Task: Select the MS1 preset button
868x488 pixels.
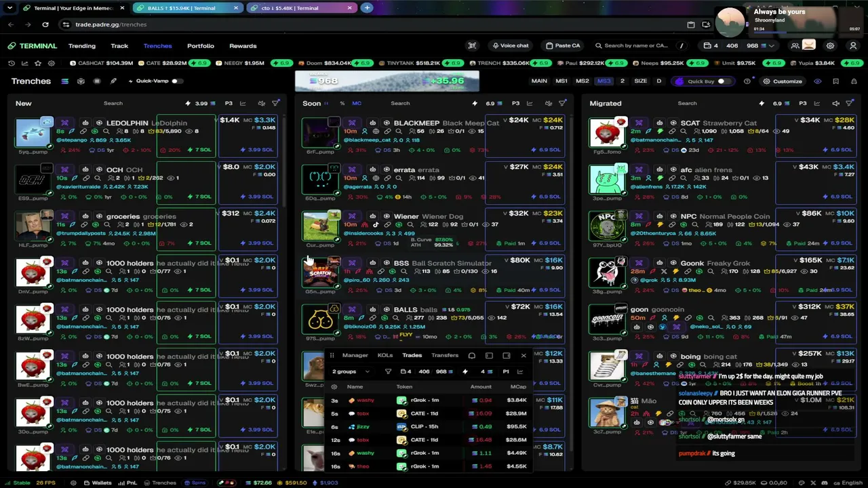Action: (x=561, y=81)
